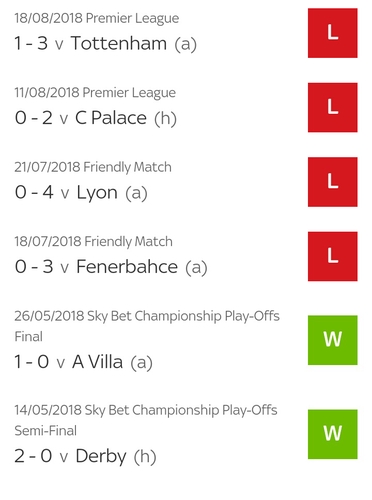Select the 14/05/2018 Play-Offs Semi-Final label

(x=146, y=420)
